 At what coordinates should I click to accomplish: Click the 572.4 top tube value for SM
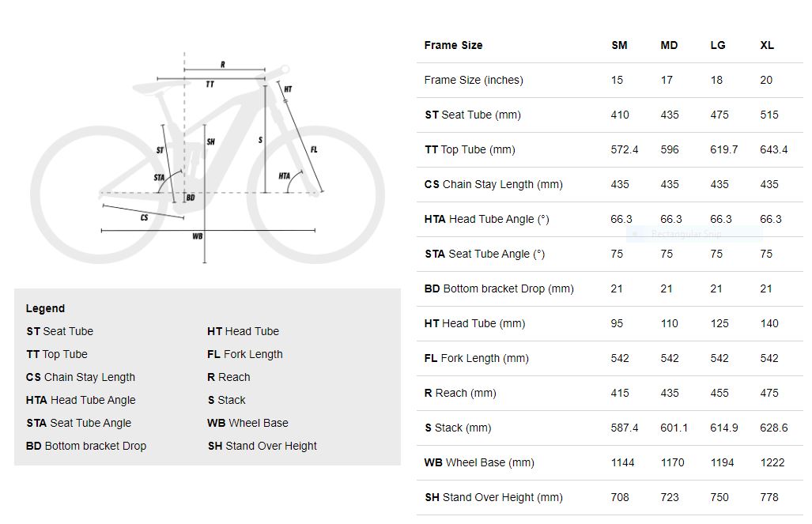tap(624, 150)
